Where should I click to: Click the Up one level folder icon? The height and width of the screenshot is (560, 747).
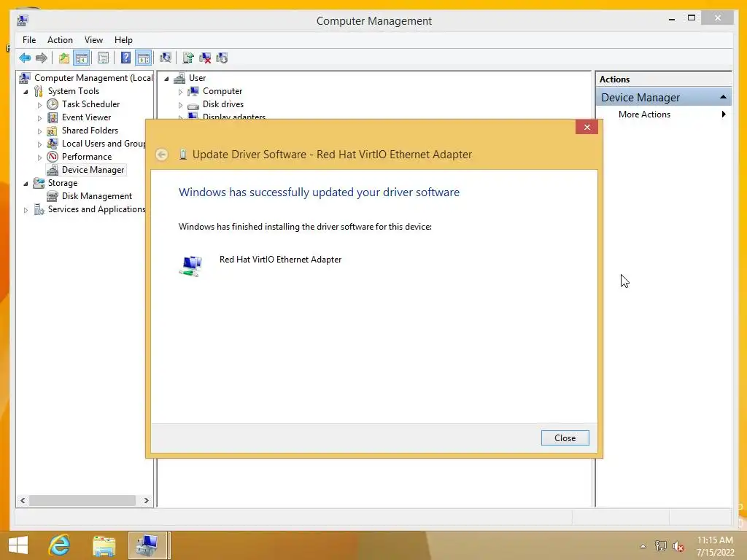coord(64,58)
